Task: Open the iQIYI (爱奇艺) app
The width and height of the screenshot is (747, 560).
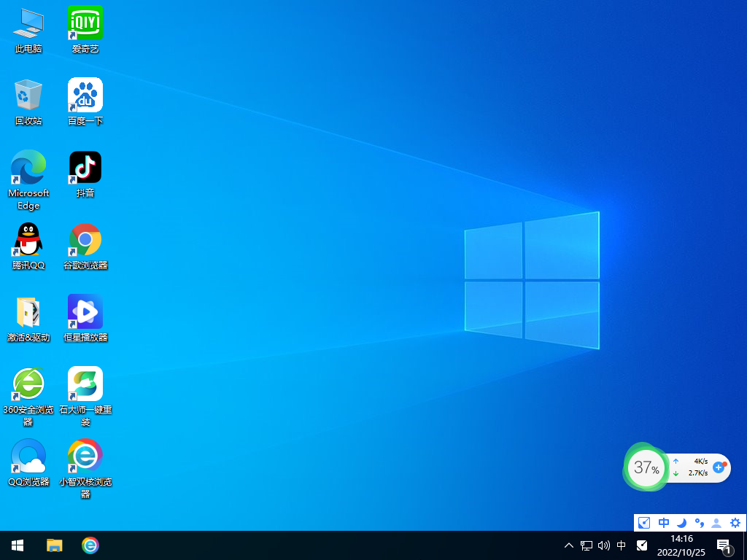Action: point(85,23)
